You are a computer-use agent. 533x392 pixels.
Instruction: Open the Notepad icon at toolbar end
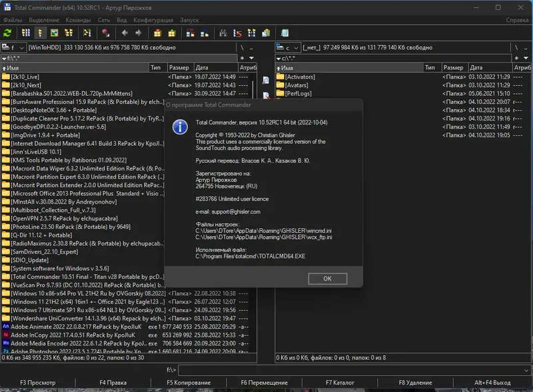(285, 33)
